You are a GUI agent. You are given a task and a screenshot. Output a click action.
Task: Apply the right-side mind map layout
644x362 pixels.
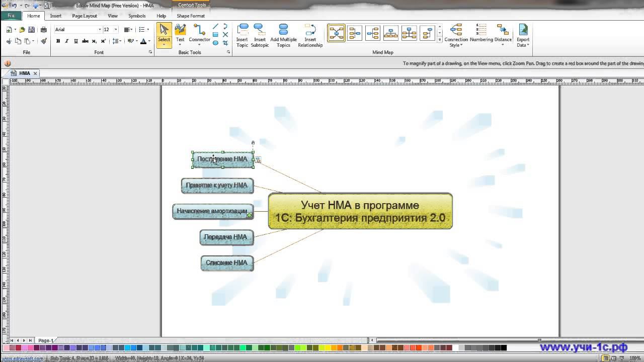pyautogui.click(x=373, y=33)
